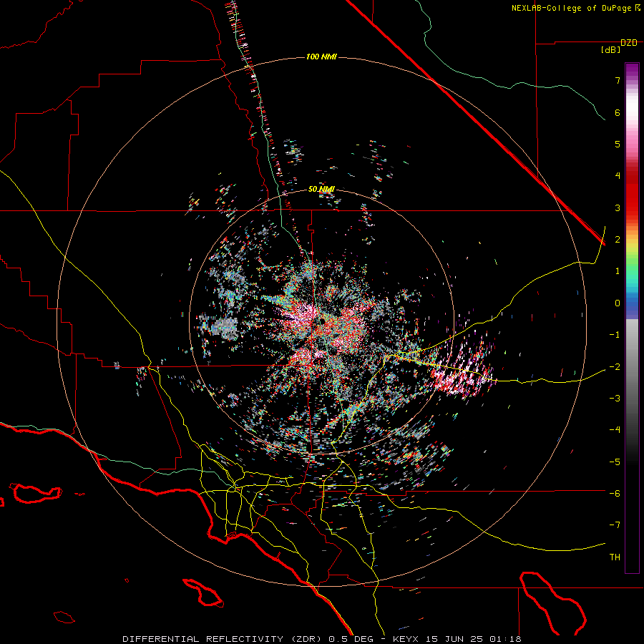Click the 7 value on the color scale
The width and height of the screenshot is (644, 644).
pyautogui.click(x=618, y=80)
